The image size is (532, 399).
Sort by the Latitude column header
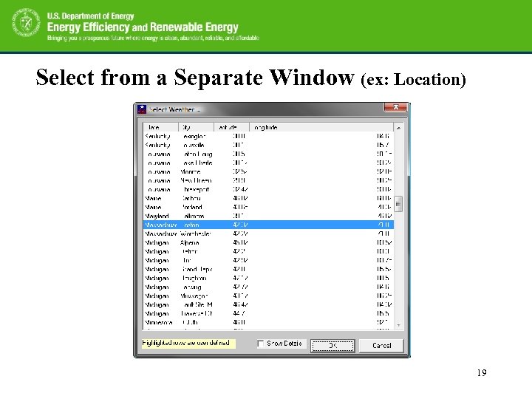coord(231,127)
